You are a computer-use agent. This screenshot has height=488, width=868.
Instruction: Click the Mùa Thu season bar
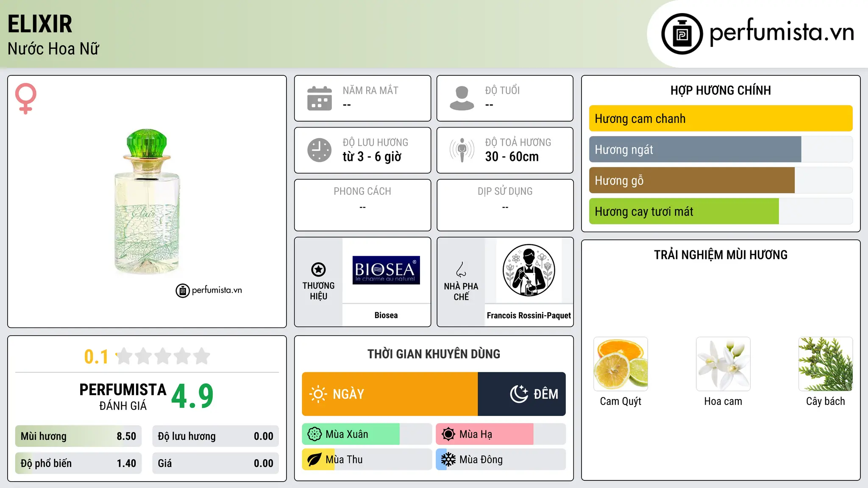367,460
